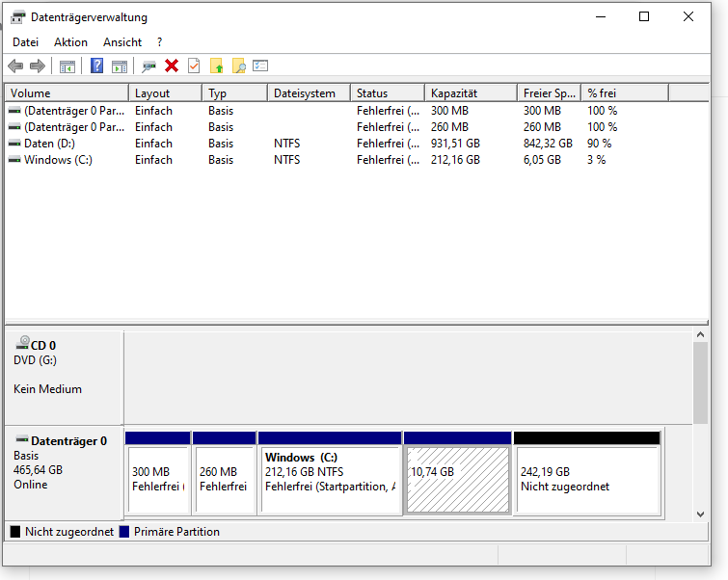This screenshot has height=580, width=728.
Task: Click the Forward arrow toolbar icon
Action: [38, 66]
